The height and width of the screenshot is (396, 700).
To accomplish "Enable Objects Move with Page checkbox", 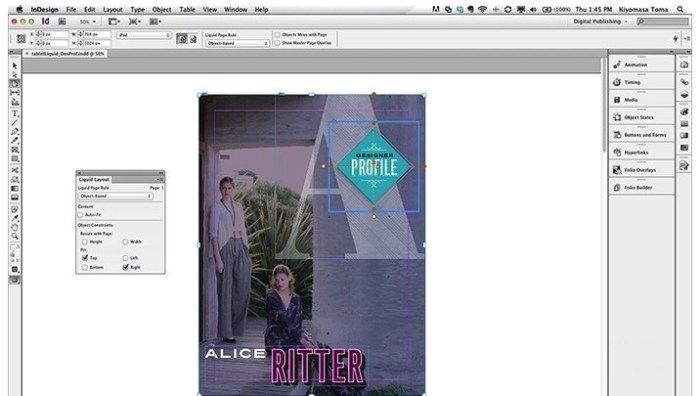I will [277, 34].
